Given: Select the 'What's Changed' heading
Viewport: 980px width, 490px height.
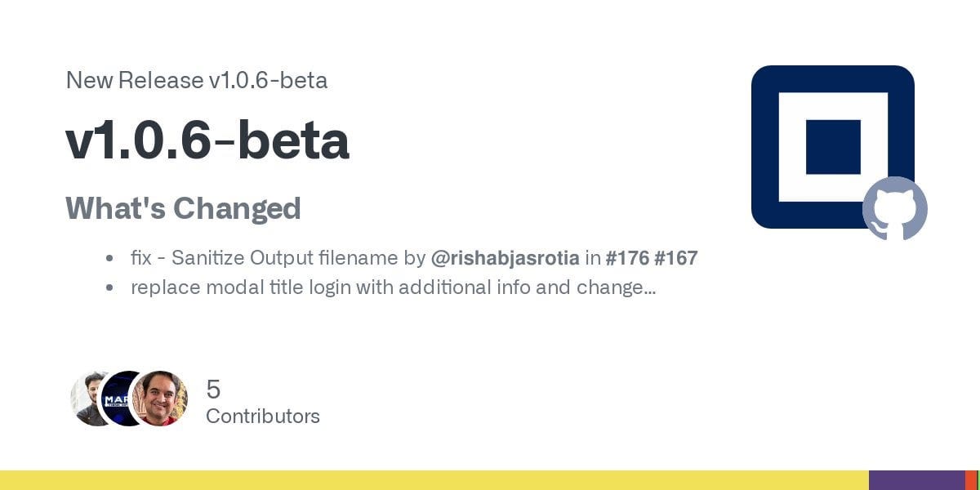Looking at the screenshot, I should click(183, 208).
